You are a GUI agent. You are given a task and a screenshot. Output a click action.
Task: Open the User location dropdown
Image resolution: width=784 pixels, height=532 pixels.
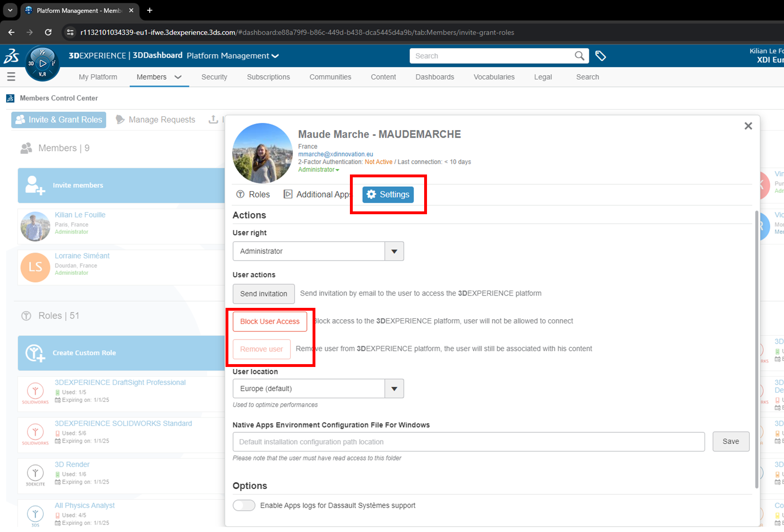coord(394,389)
